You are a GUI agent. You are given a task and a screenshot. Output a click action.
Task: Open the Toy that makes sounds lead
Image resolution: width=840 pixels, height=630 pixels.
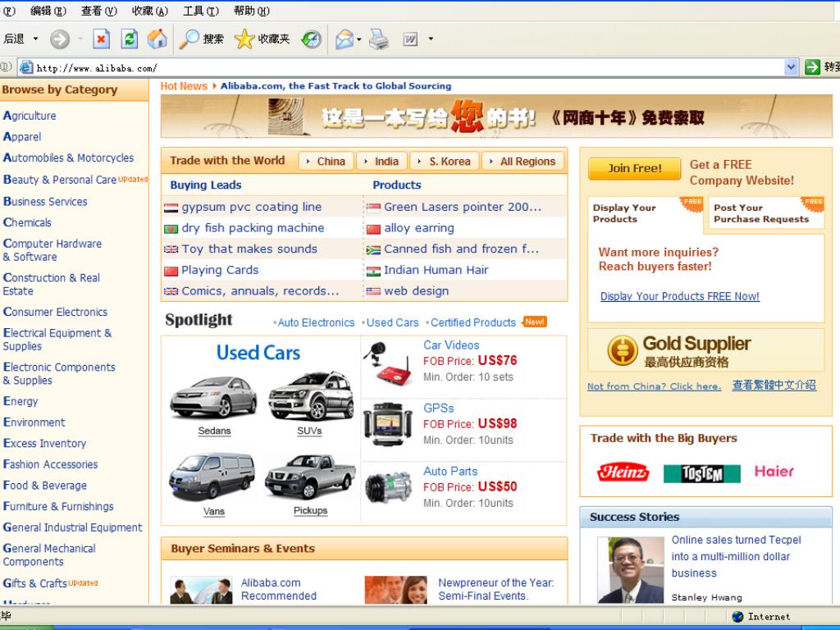tap(249, 249)
